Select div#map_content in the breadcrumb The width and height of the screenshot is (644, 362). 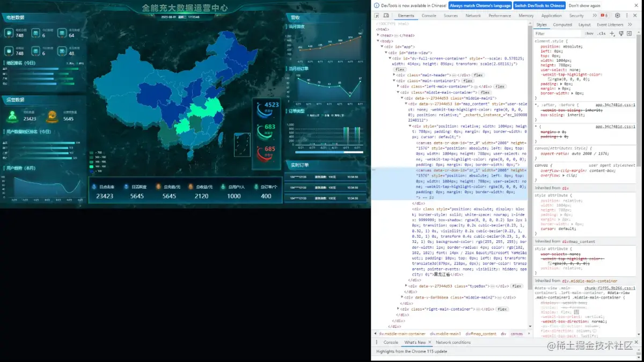481,334
